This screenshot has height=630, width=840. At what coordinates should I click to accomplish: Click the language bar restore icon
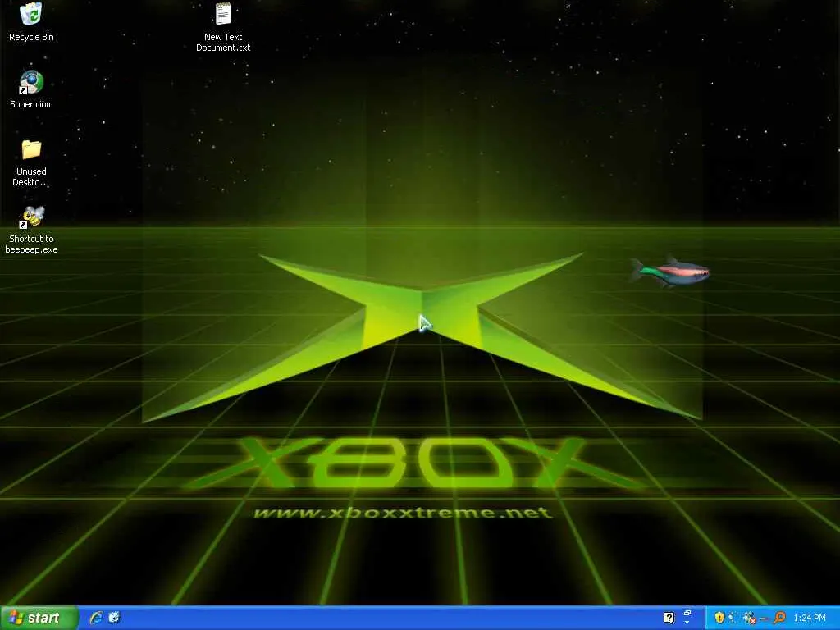point(687,613)
